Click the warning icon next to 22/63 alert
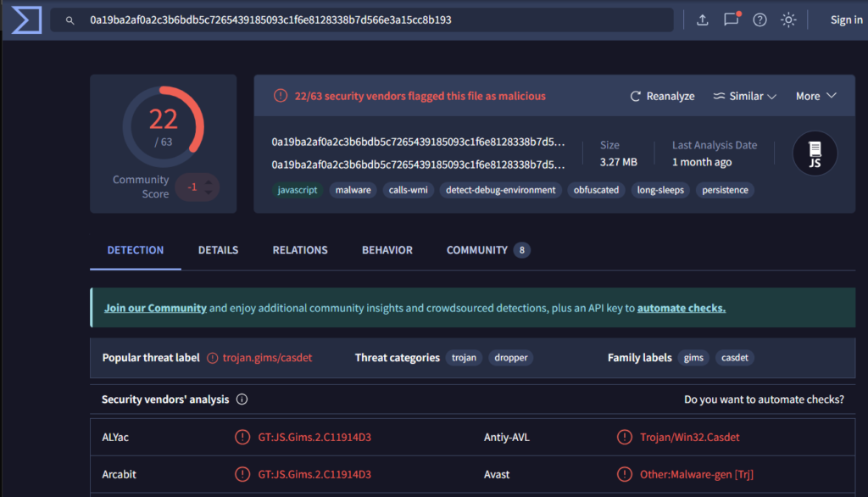Image resolution: width=868 pixels, height=497 pixels. coord(281,96)
